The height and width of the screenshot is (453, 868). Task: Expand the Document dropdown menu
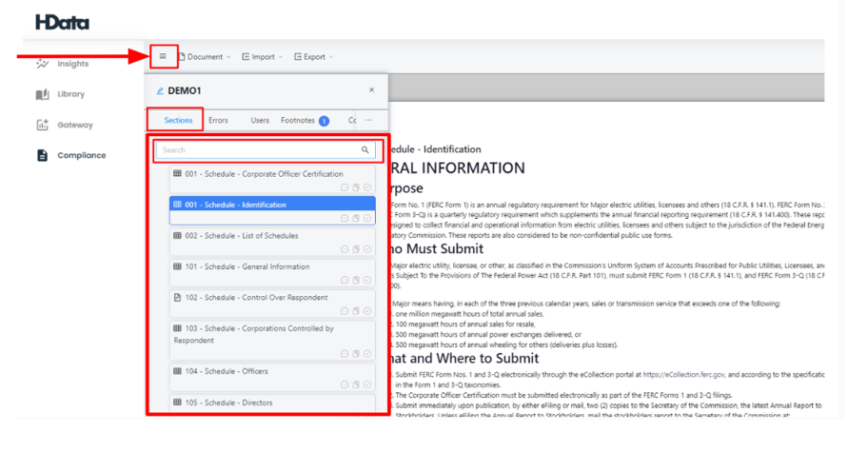[205, 56]
